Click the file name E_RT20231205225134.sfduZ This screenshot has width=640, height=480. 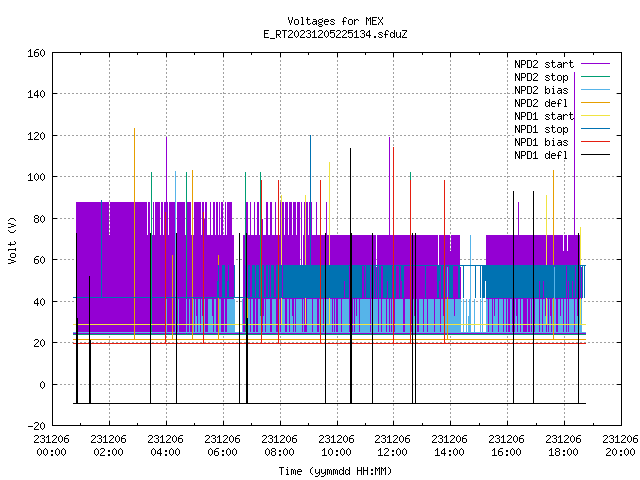pos(335,34)
